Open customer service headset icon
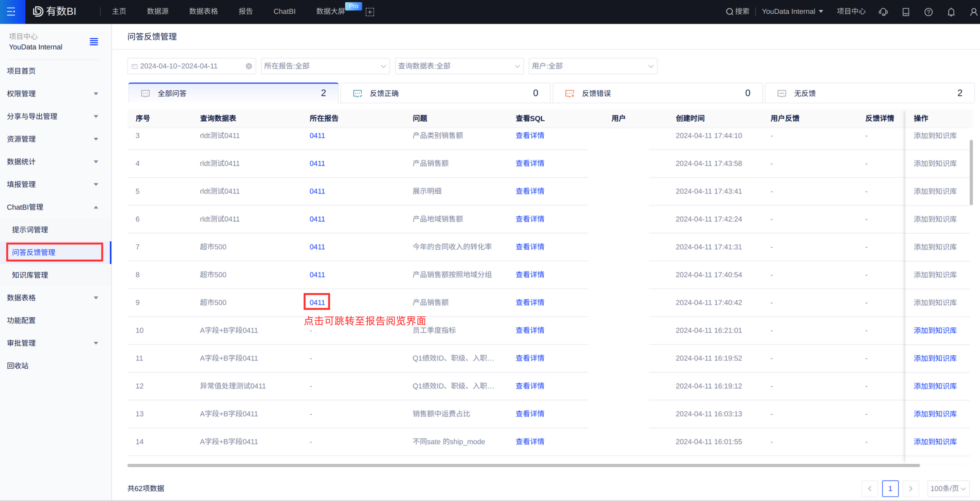The width and height of the screenshot is (980, 501). pyautogui.click(x=883, y=12)
